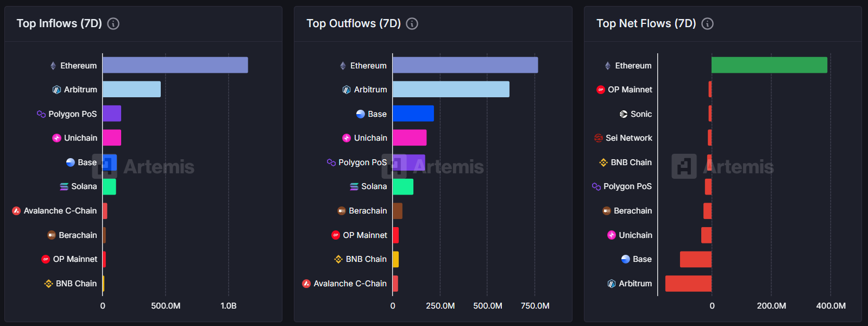The height and width of the screenshot is (326, 868).
Task: Select Arbitrum outflow bar
Action: 451,89
